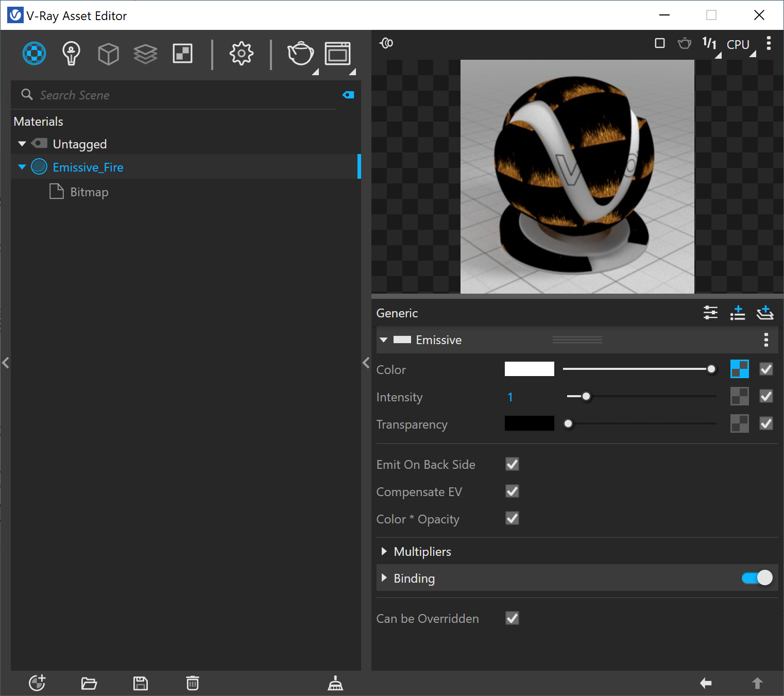Open the Intensity texture map slot
784x696 pixels.
click(x=740, y=396)
